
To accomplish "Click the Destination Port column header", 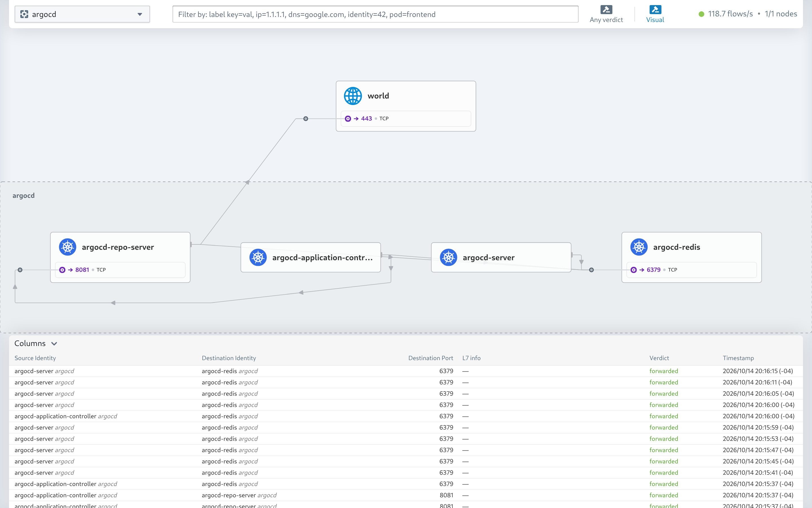I will 431,358.
